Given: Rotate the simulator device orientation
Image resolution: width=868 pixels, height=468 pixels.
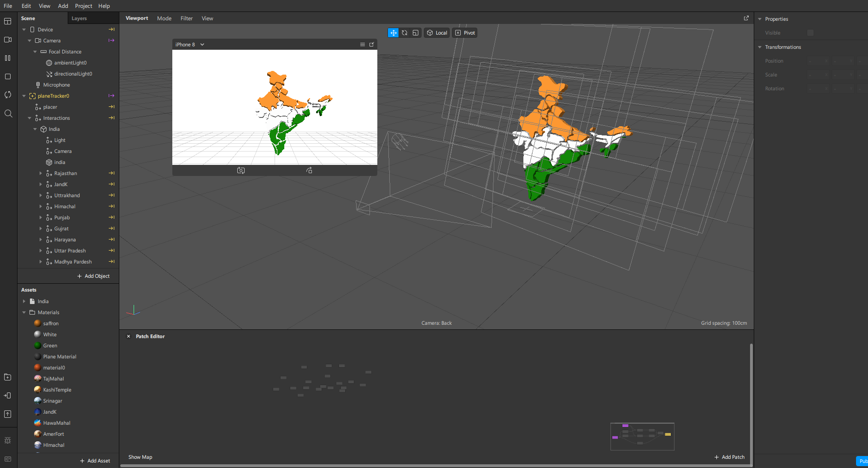Looking at the screenshot, I should pos(309,170).
